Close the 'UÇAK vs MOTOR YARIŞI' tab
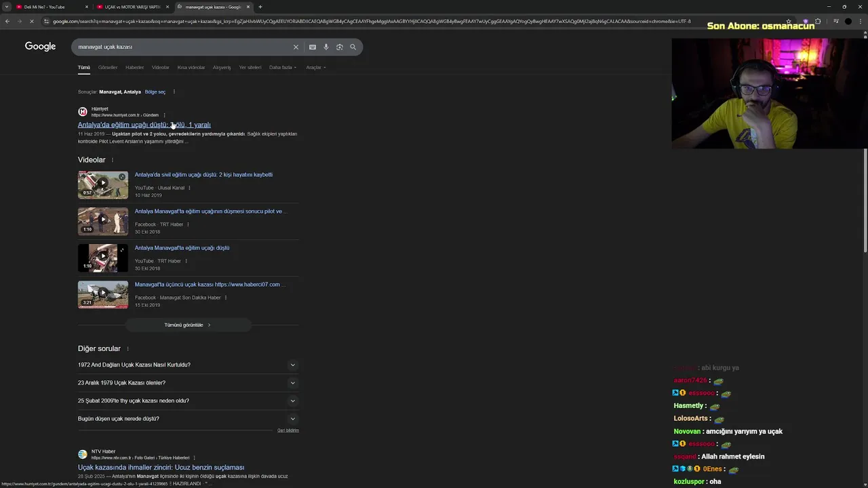The width and height of the screenshot is (868, 488). 167,7
